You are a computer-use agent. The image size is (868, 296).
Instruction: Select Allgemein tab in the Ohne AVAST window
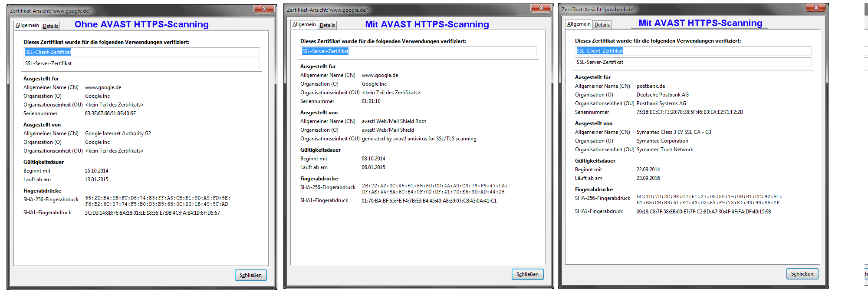(27, 25)
